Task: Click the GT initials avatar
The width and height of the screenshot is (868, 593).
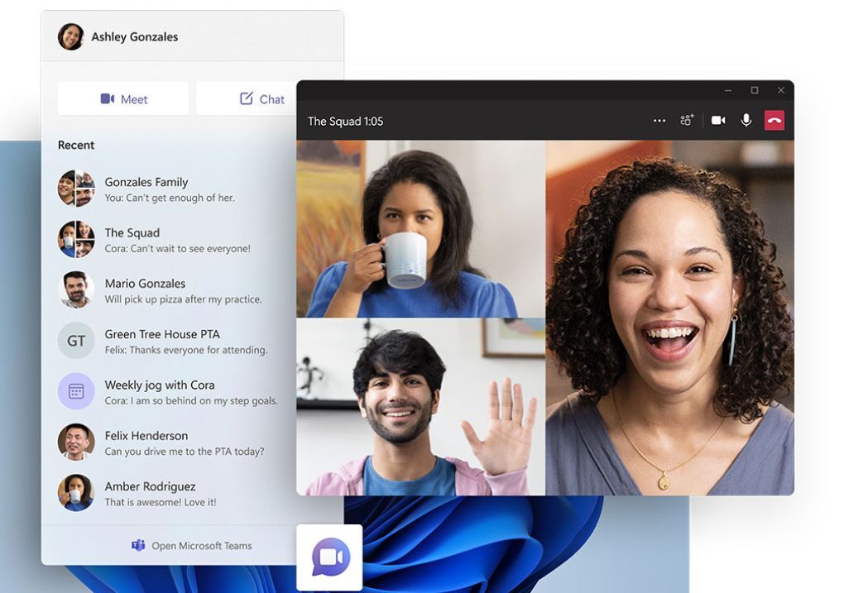Action: [76, 340]
